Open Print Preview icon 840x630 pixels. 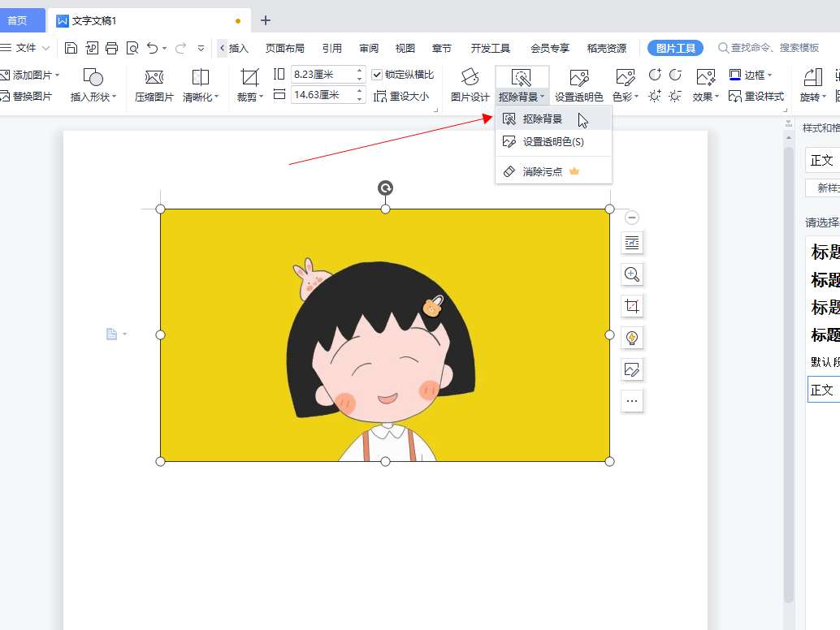click(x=132, y=48)
